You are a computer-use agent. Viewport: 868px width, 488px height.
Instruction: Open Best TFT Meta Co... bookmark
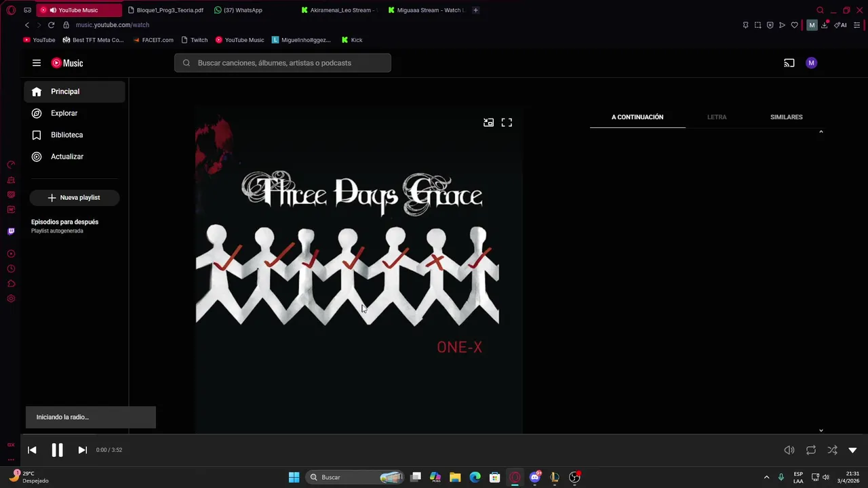[93, 40]
